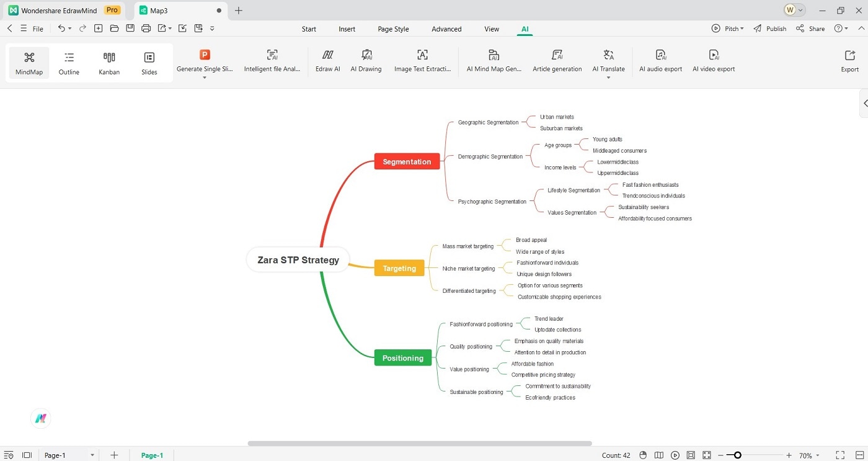Launch the Edraw AI assistant
This screenshot has height=461, width=868.
tap(328, 61)
